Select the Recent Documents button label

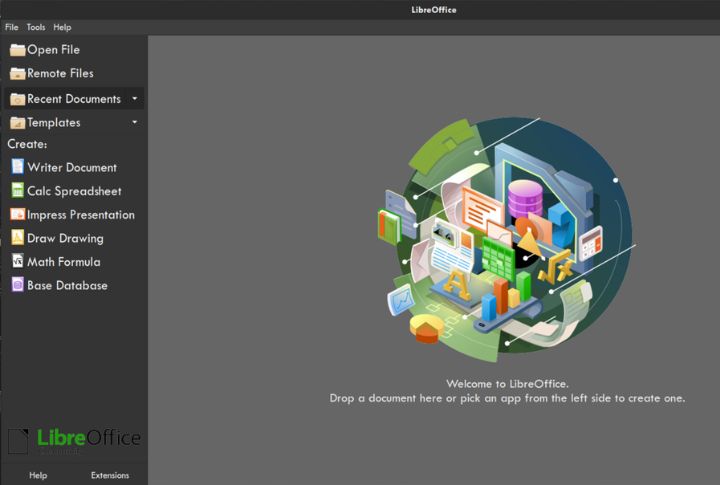point(73,99)
